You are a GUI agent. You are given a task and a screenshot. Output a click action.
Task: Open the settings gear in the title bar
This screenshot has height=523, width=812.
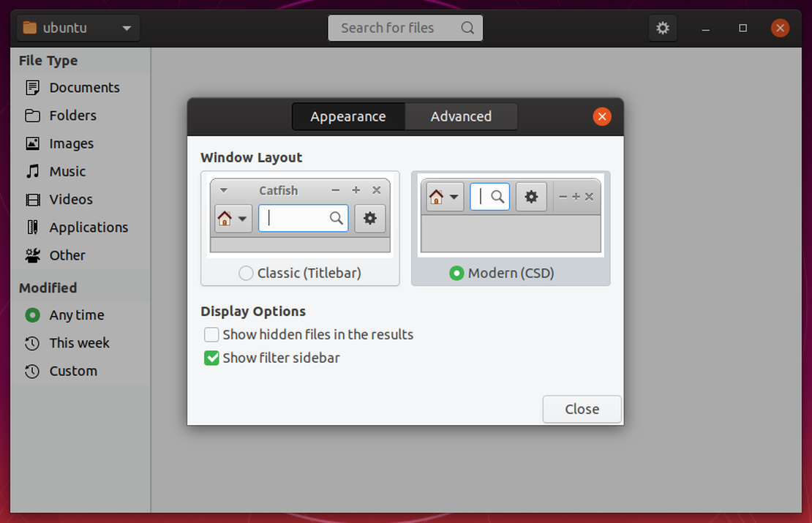663,28
